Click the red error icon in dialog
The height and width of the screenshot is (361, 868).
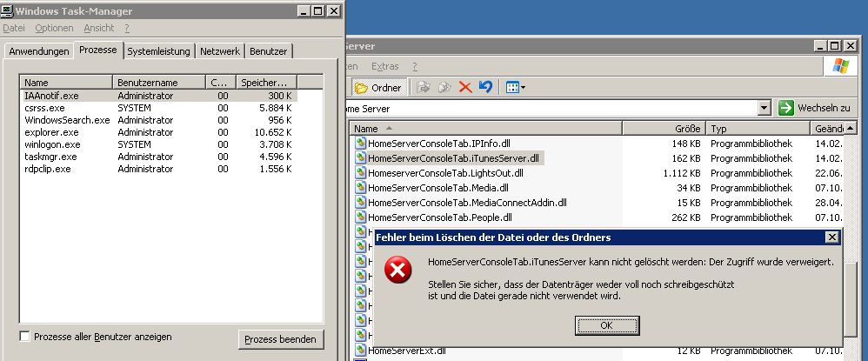point(398,271)
